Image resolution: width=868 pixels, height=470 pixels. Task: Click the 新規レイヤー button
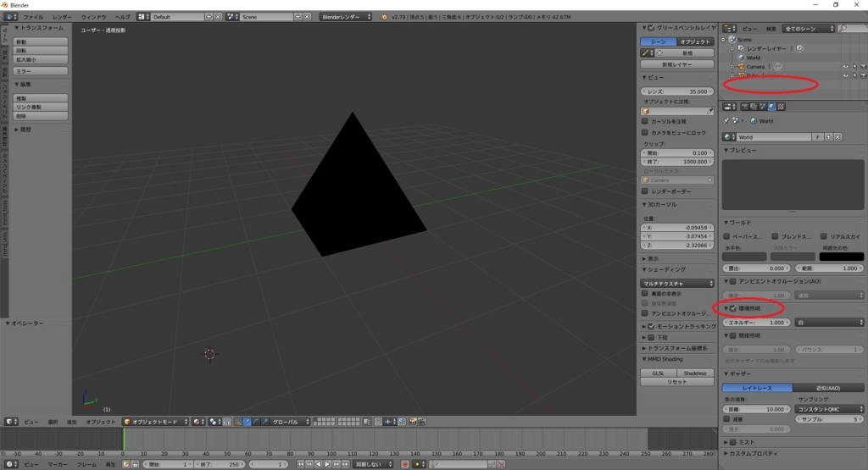(677, 64)
